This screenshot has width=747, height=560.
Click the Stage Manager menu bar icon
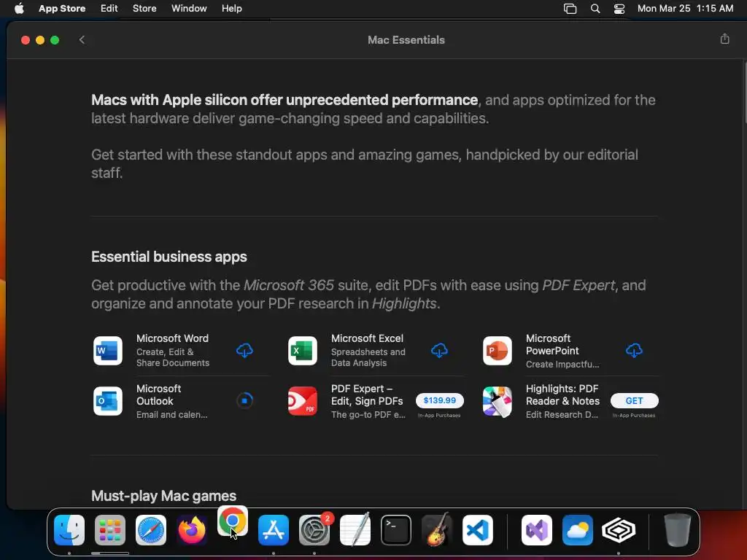(570, 9)
